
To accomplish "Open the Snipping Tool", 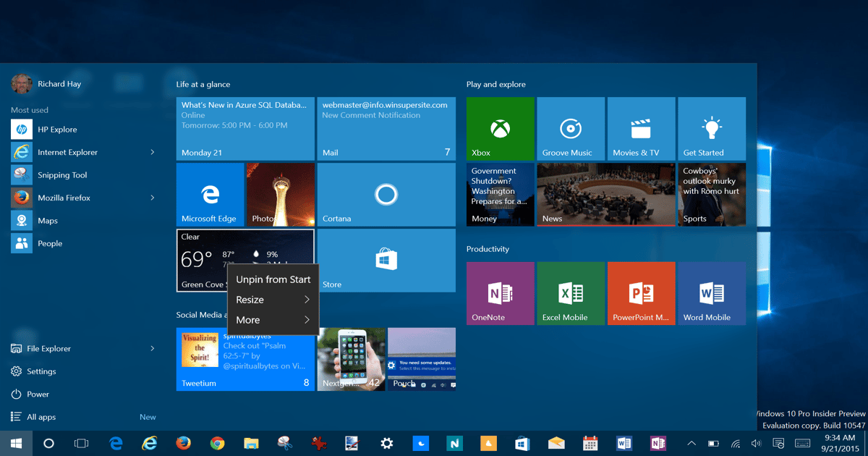I will point(62,174).
